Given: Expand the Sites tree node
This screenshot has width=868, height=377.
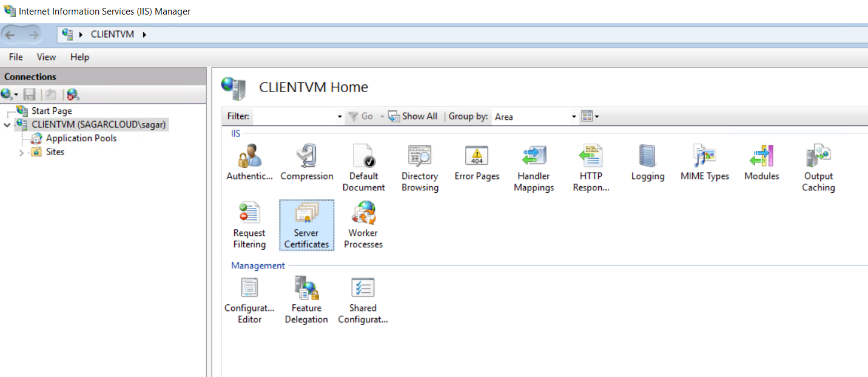Looking at the screenshot, I should tap(22, 152).
